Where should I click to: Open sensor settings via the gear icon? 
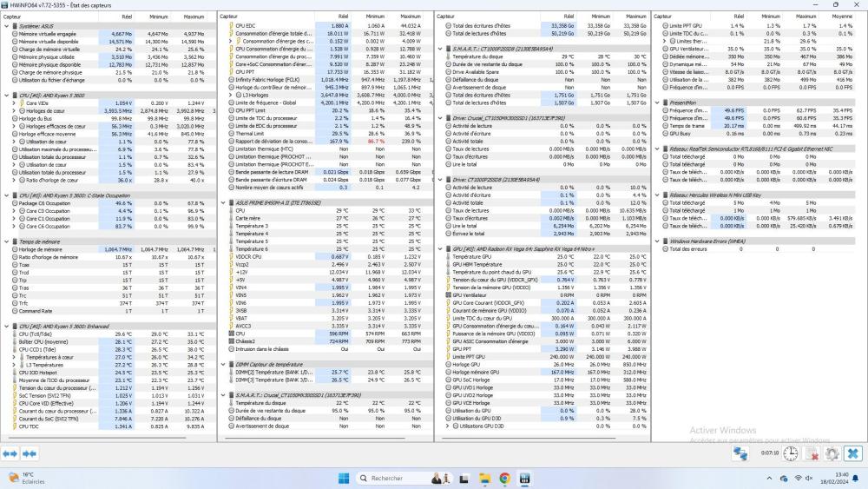832,453
